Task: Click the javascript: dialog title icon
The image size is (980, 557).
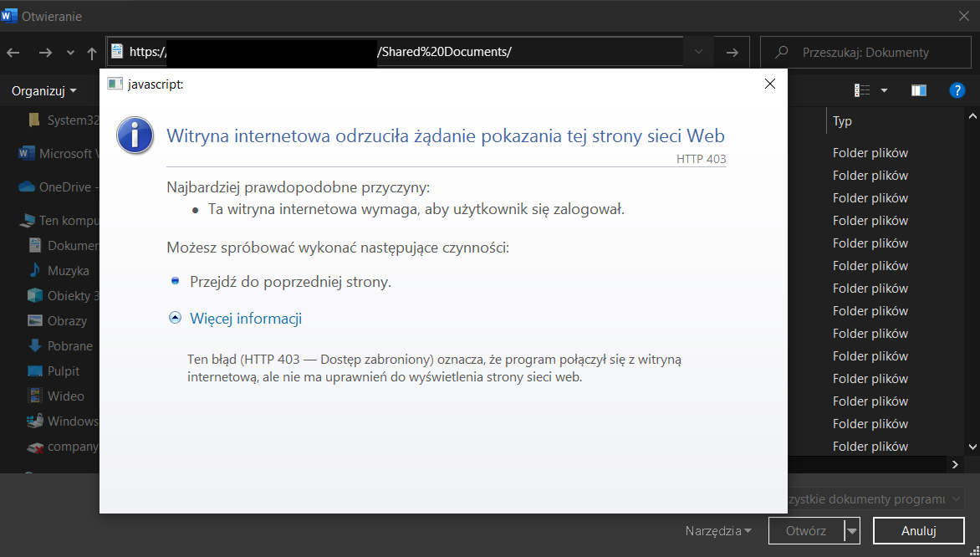Action: pyautogui.click(x=115, y=84)
